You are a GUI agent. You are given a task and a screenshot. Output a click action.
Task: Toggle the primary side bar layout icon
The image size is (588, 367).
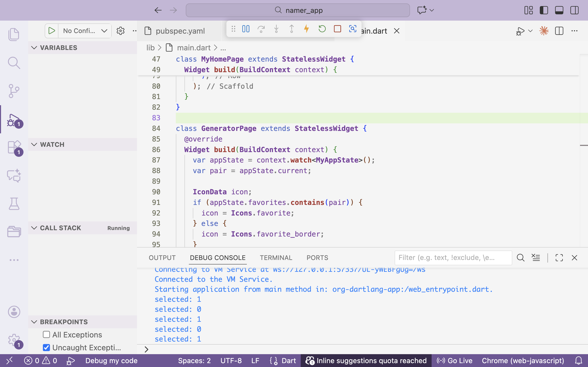pyautogui.click(x=544, y=10)
